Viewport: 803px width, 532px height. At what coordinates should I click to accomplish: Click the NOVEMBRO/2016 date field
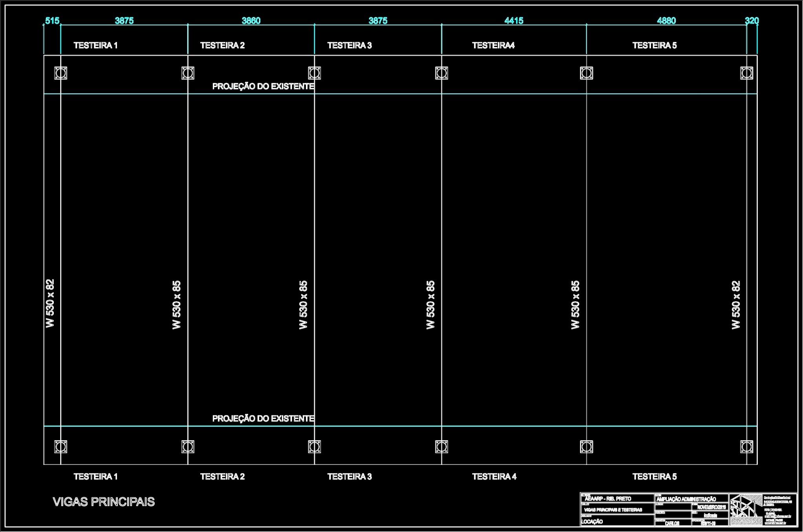click(x=712, y=507)
